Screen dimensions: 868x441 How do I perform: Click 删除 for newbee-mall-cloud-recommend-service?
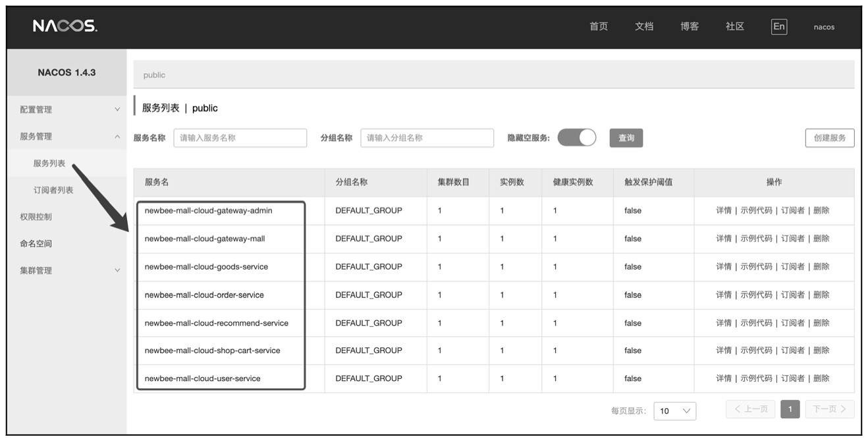click(x=821, y=323)
